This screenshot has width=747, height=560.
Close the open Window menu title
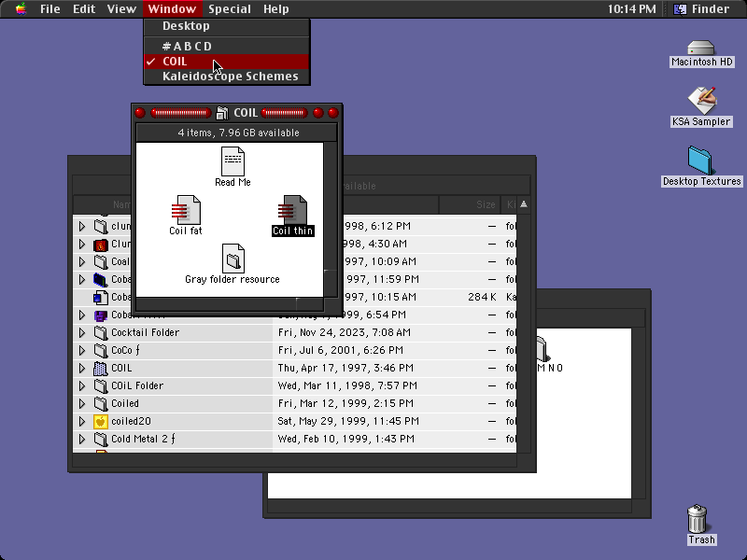pos(172,9)
